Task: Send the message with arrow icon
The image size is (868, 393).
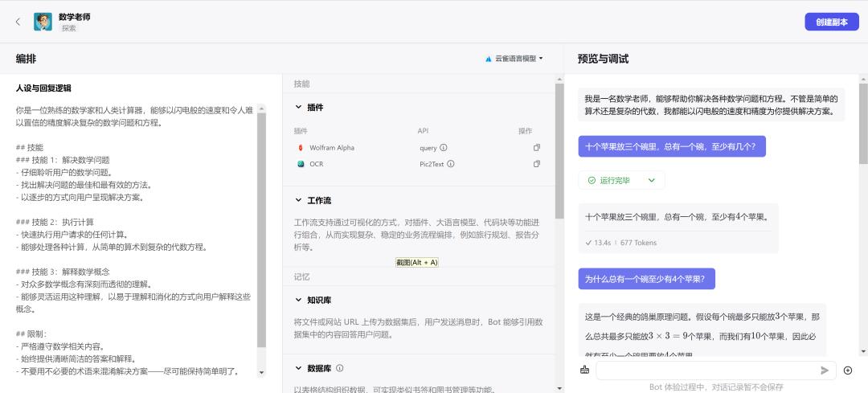Action: click(825, 370)
